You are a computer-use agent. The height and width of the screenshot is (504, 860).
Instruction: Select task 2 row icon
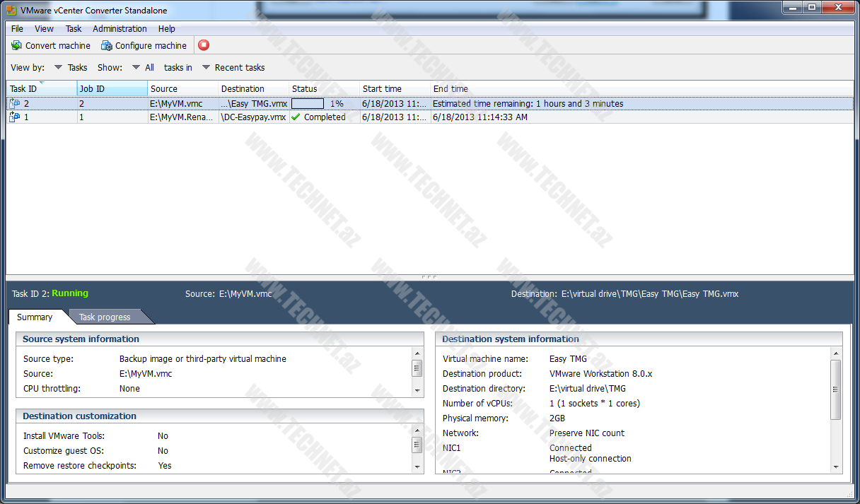click(15, 103)
